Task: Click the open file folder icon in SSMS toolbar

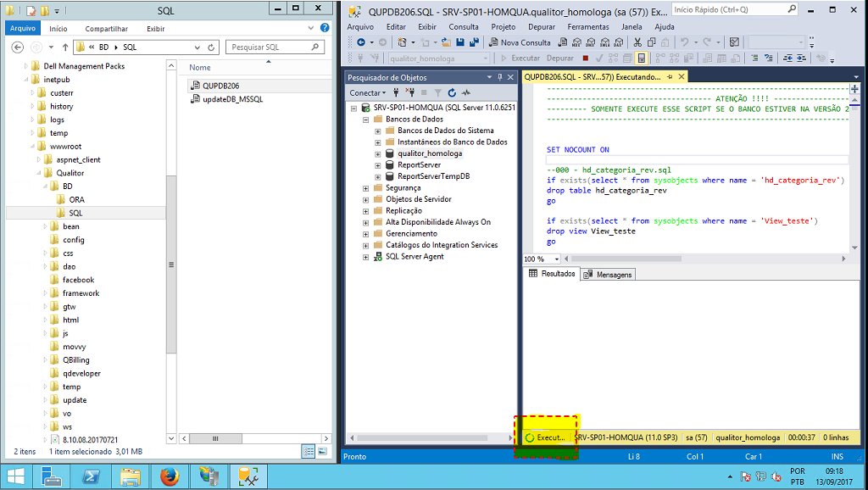Action: (x=446, y=42)
